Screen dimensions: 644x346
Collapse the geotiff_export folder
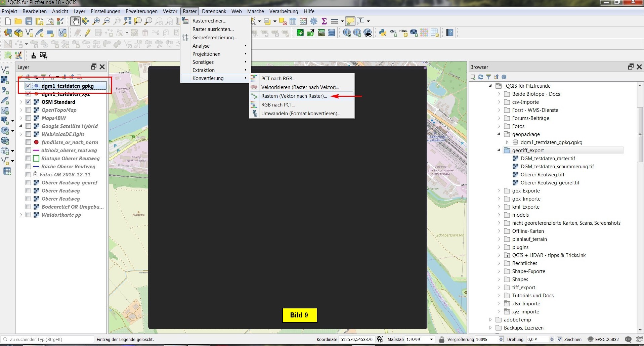(x=499, y=150)
